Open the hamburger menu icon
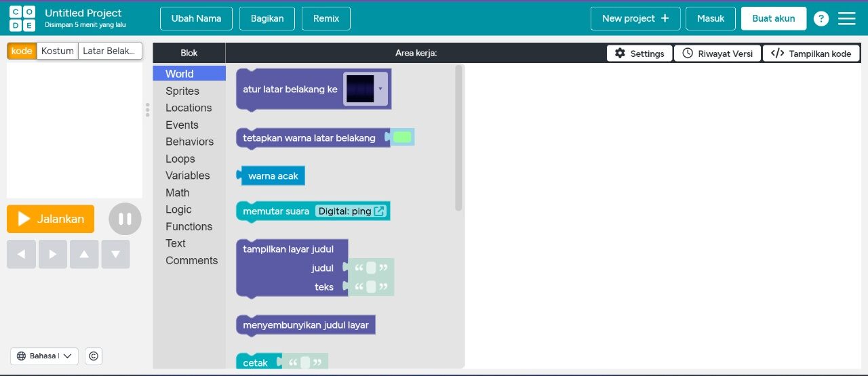 click(847, 19)
